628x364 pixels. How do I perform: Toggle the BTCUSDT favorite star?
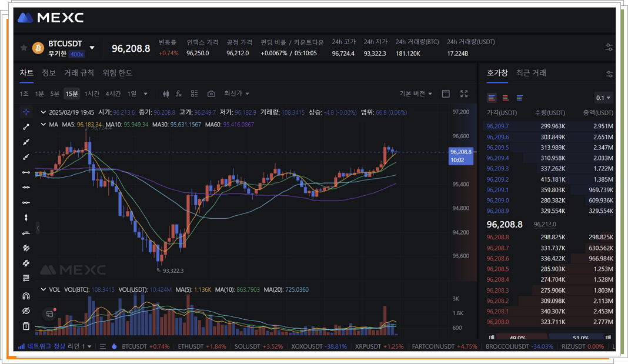click(x=24, y=48)
